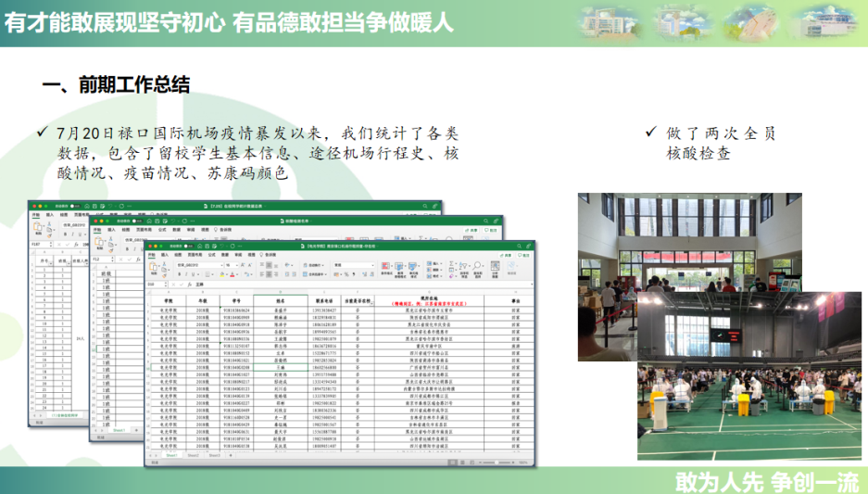Click search icon in 核酸检测名单 window title bar
The height and width of the screenshot is (494, 868).
pos(485,221)
